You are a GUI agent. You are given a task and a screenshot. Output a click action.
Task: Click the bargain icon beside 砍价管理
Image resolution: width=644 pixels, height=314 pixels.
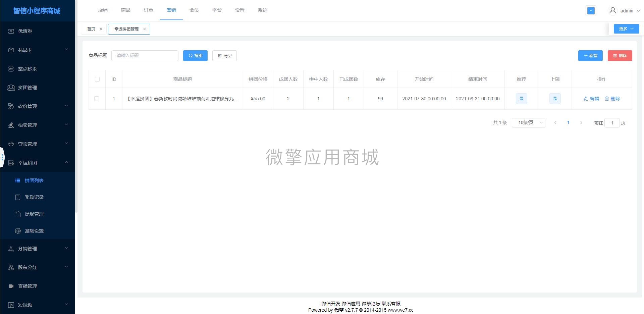pos(11,106)
